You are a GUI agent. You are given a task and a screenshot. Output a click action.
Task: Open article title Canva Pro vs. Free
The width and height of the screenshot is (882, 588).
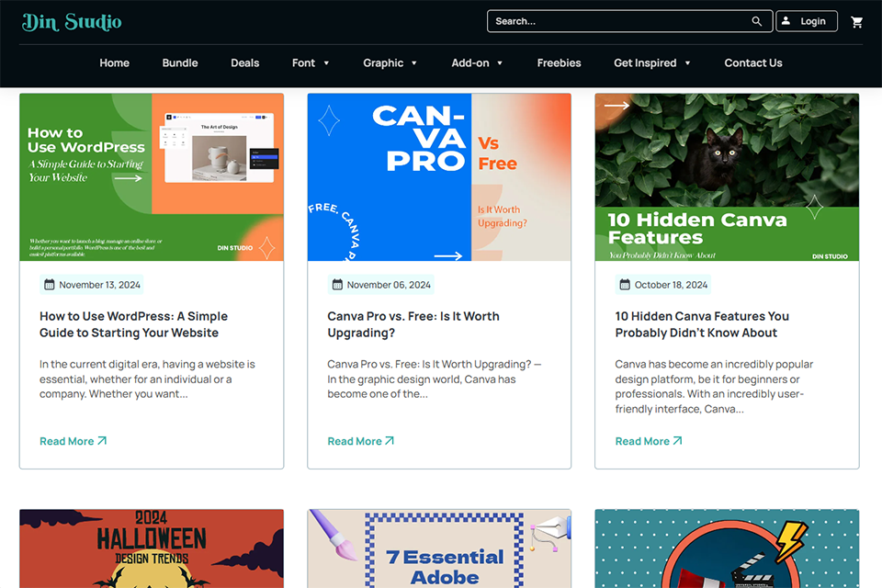[413, 324]
